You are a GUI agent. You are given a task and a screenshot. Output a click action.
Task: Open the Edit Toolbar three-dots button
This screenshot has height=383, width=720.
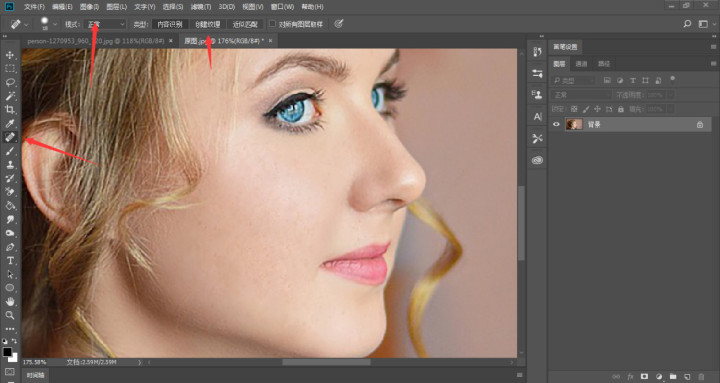click(10, 329)
